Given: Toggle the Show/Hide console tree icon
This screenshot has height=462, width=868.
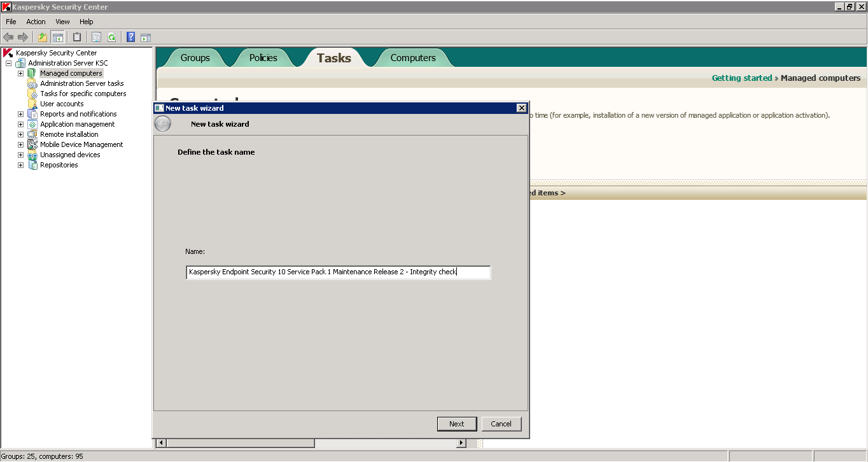Looking at the screenshot, I should [x=58, y=38].
